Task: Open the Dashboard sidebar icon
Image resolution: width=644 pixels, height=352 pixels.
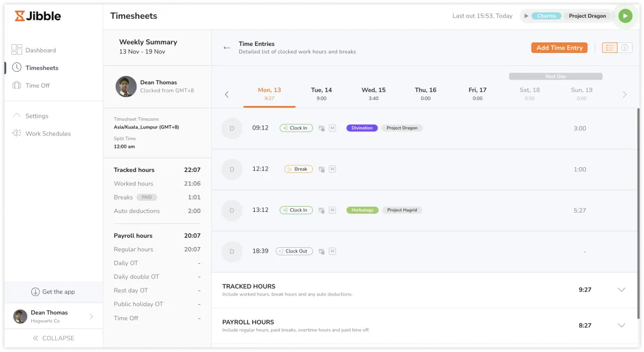Action: pos(16,50)
